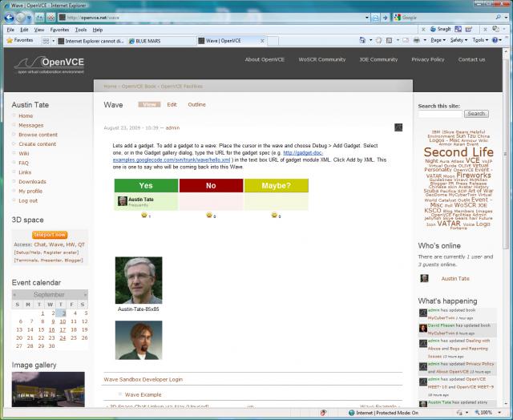Click the SnagIt window capture icon
This screenshot has width=513, height=420.
pyautogui.click(x=458, y=29)
